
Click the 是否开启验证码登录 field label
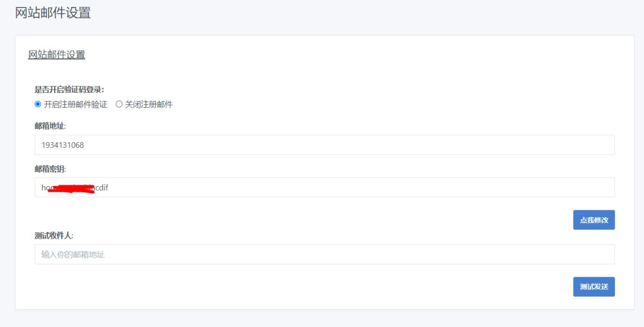pos(69,90)
